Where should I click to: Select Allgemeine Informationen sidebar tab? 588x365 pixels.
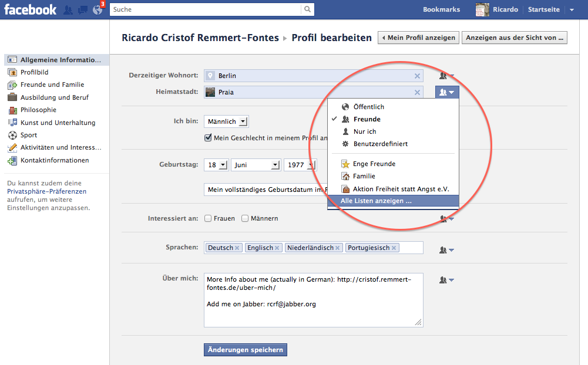coord(56,60)
